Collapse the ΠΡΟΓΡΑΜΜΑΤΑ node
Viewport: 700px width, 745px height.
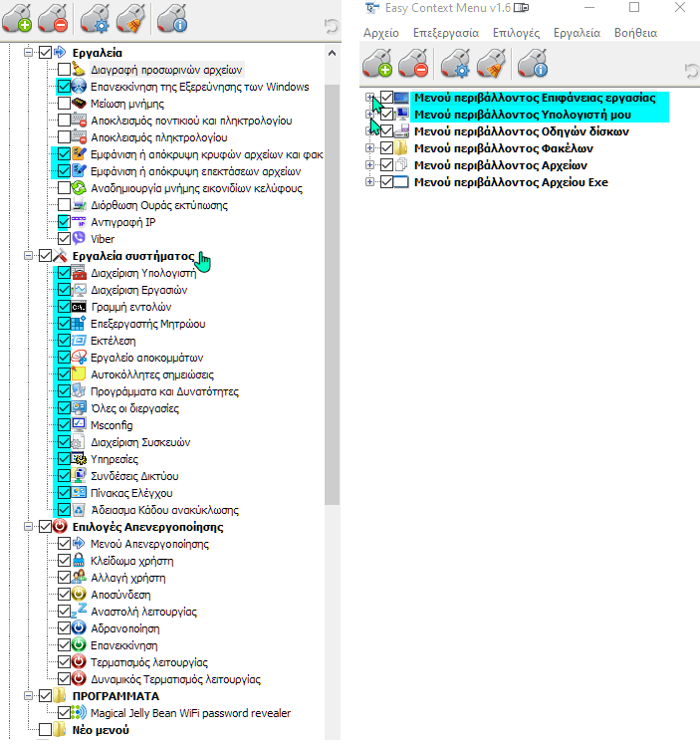click(x=29, y=695)
